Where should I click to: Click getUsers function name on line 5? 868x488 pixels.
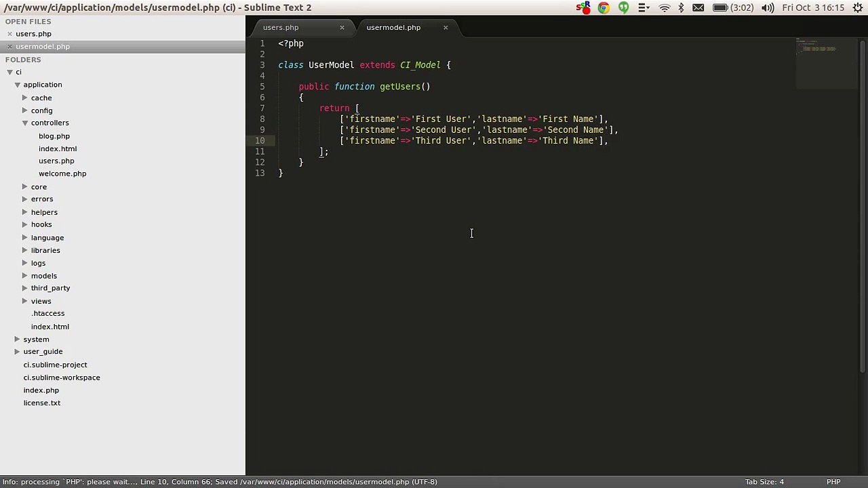click(400, 87)
